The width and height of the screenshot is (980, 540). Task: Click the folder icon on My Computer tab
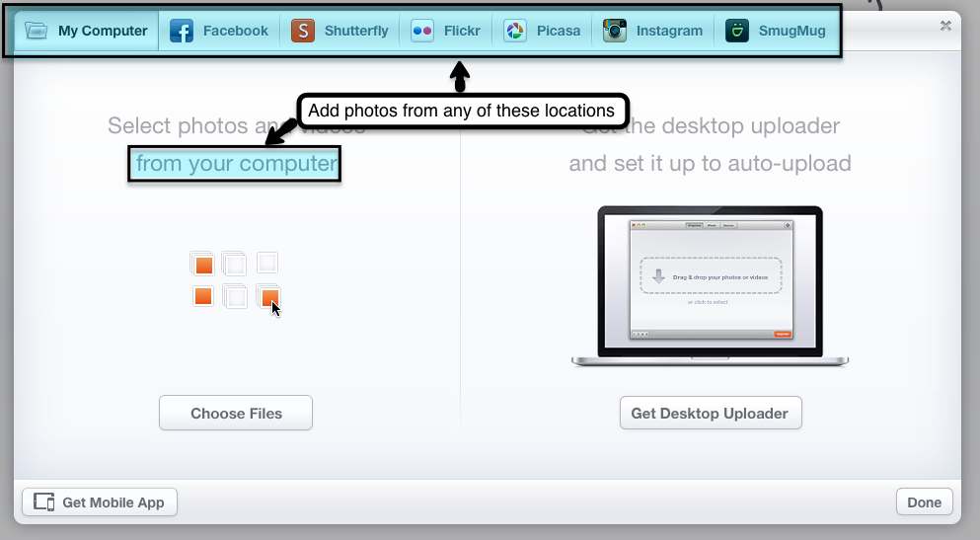(x=37, y=31)
